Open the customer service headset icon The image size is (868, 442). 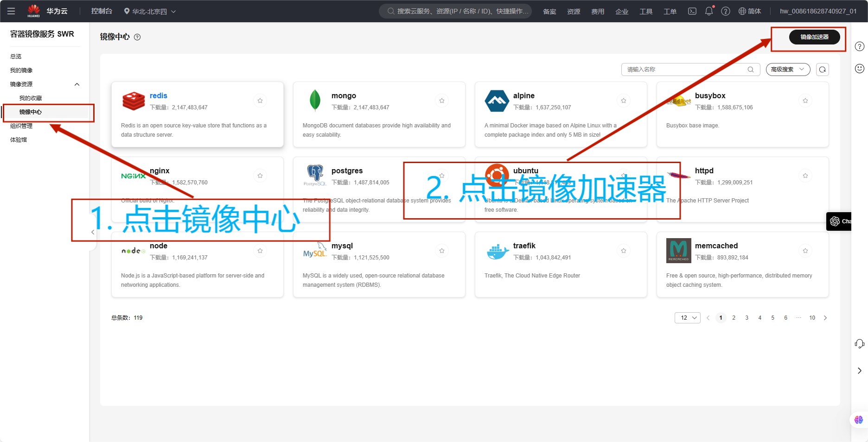click(x=859, y=343)
